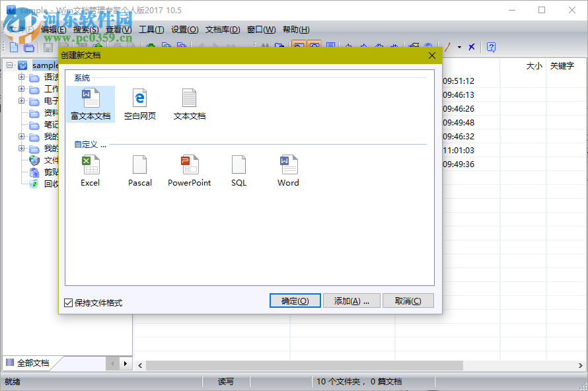Select the 资料 folder in the tree
This screenshot has width=588, height=391.
tap(52, 113)
